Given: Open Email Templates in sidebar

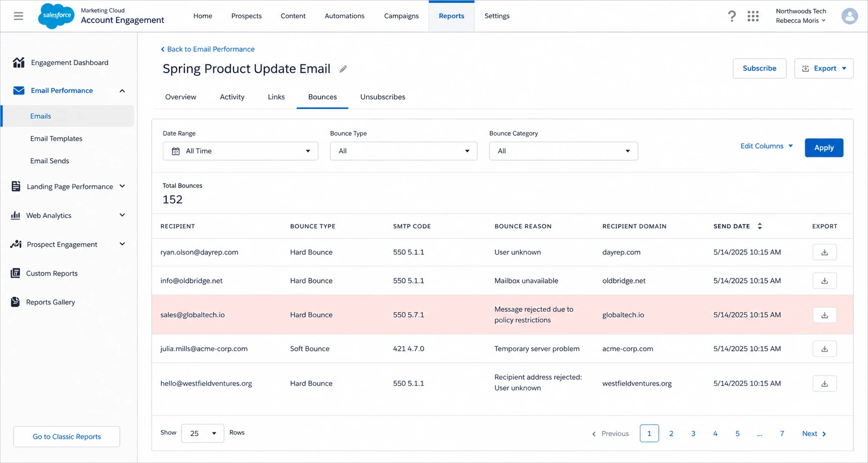Looking at the screenshot, I should point(56,138).
